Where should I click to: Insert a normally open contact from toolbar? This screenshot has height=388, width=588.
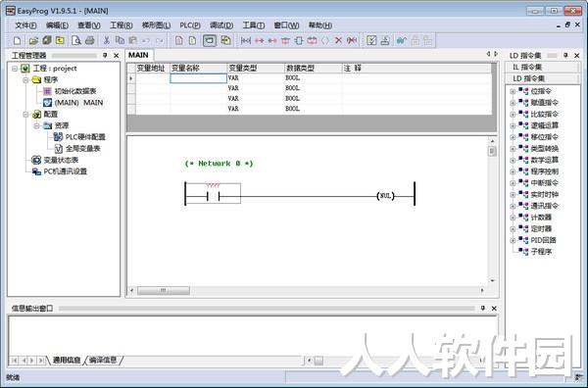(246, 40)
